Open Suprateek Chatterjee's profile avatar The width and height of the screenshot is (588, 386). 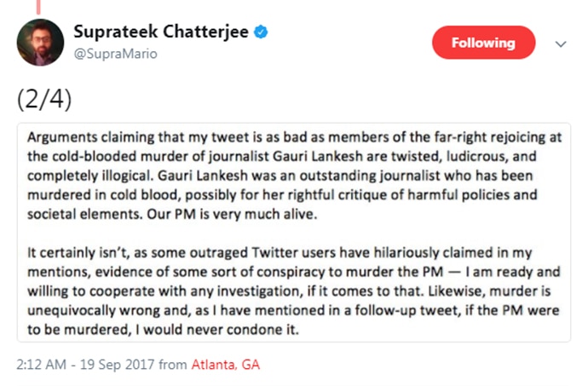pos(40,42)
